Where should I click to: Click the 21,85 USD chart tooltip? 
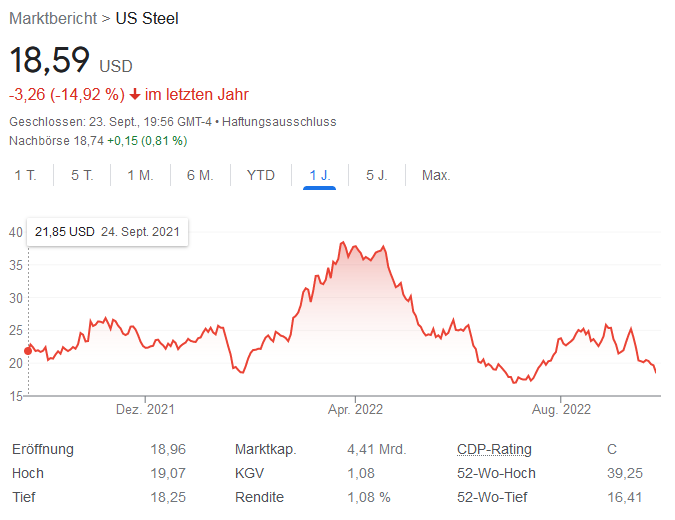(107, 231)
